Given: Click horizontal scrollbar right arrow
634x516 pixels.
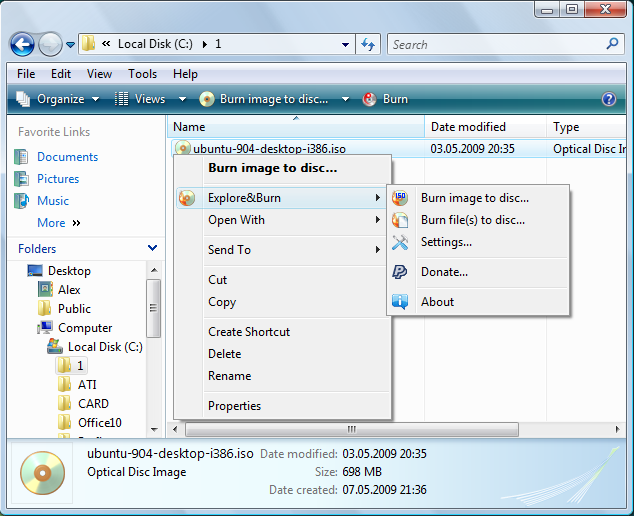Looking at the screenshot, I should click(617, 429).
